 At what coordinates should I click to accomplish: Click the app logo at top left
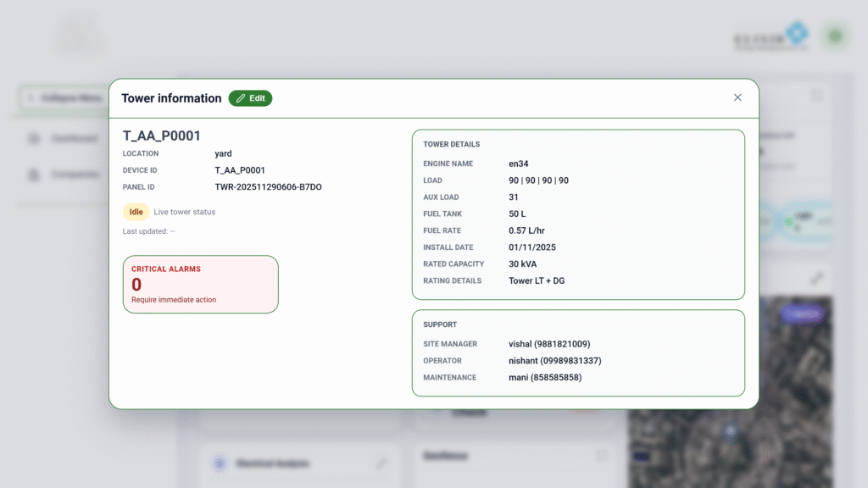[x=82, y=36]
